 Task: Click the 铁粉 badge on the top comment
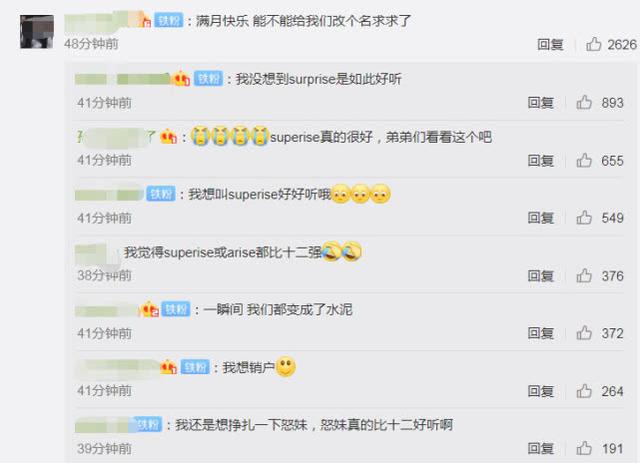click(x=169, y=20)
